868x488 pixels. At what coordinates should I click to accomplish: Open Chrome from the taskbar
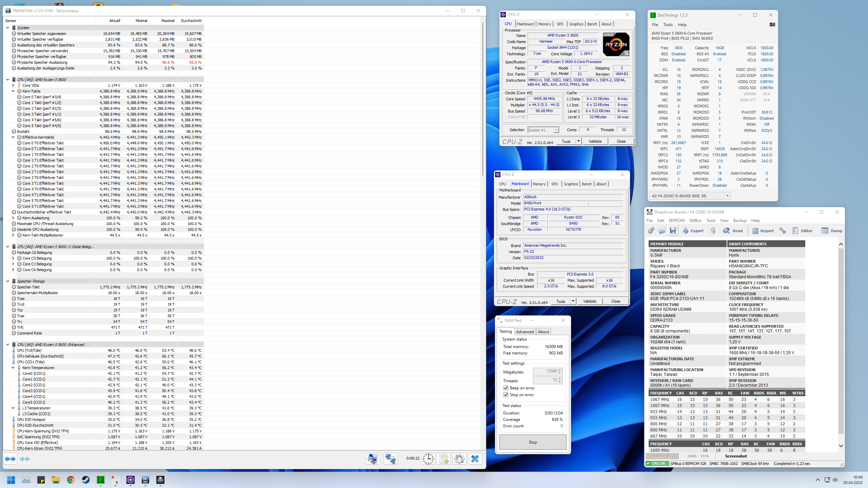(x=71, y=480)
